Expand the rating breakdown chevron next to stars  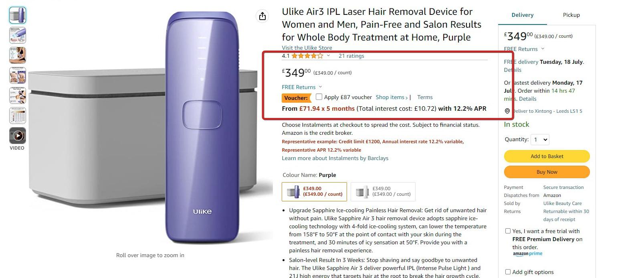point(328,56)
